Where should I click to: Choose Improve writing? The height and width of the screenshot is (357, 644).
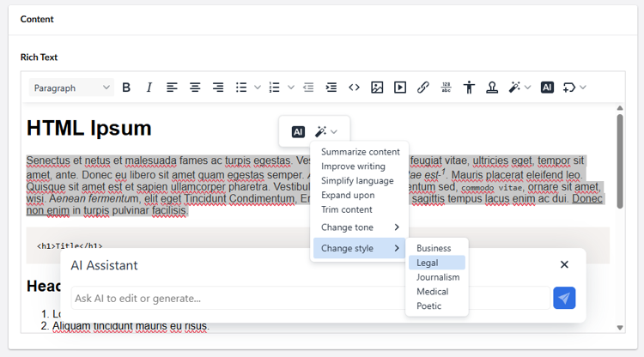coord(353,166)
